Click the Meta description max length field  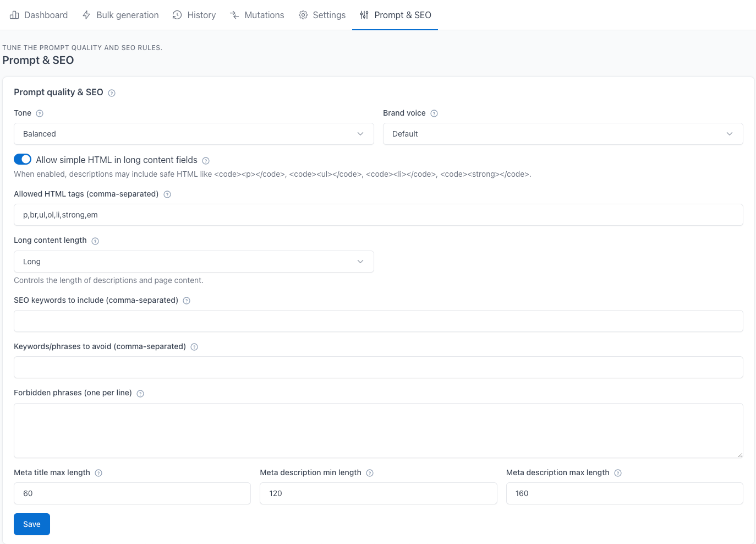[624, 493]
